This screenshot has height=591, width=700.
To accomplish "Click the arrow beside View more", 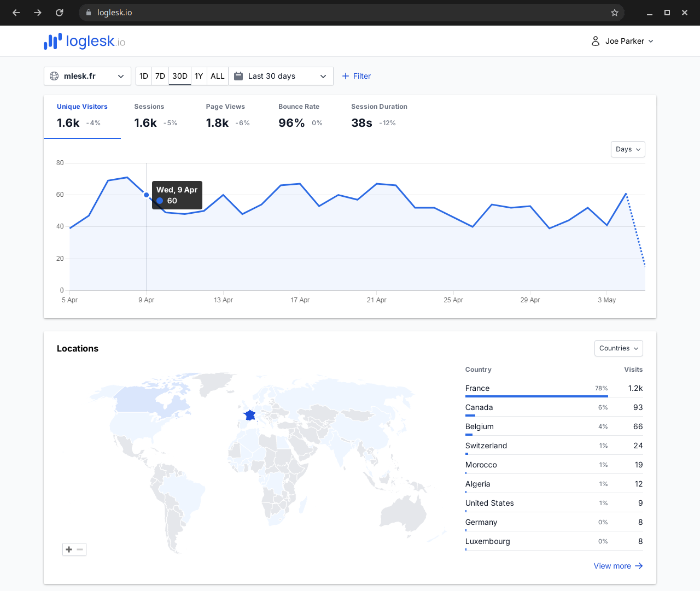I will (x=639, y=566).
